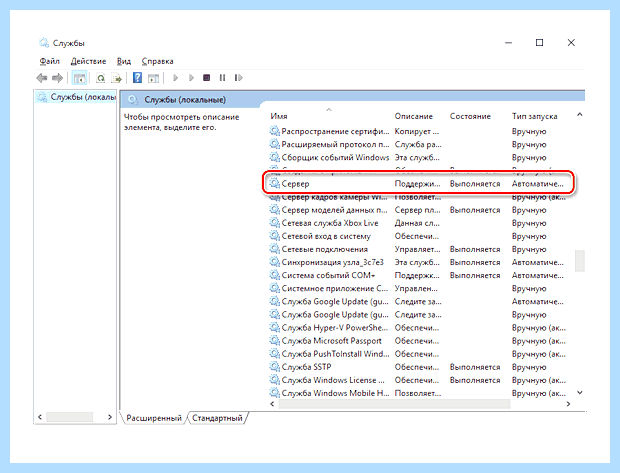Click Вручную startup type of Служба SSTP
This screenshot has width=620, height=473.
tap(529, 367)
